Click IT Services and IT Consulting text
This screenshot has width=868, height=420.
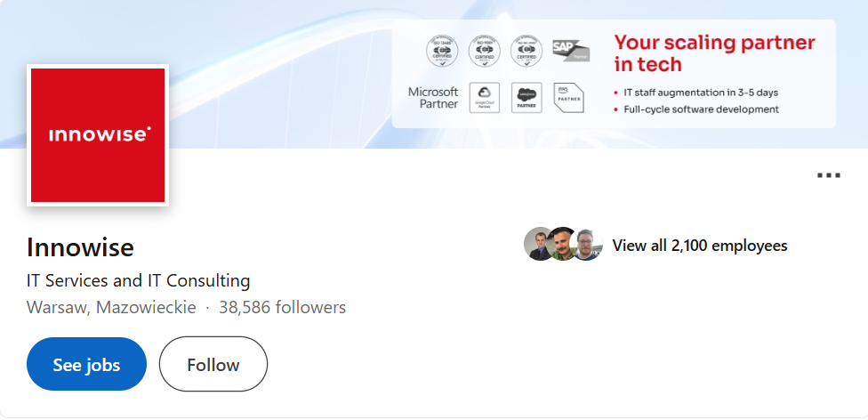click(139, 280)
